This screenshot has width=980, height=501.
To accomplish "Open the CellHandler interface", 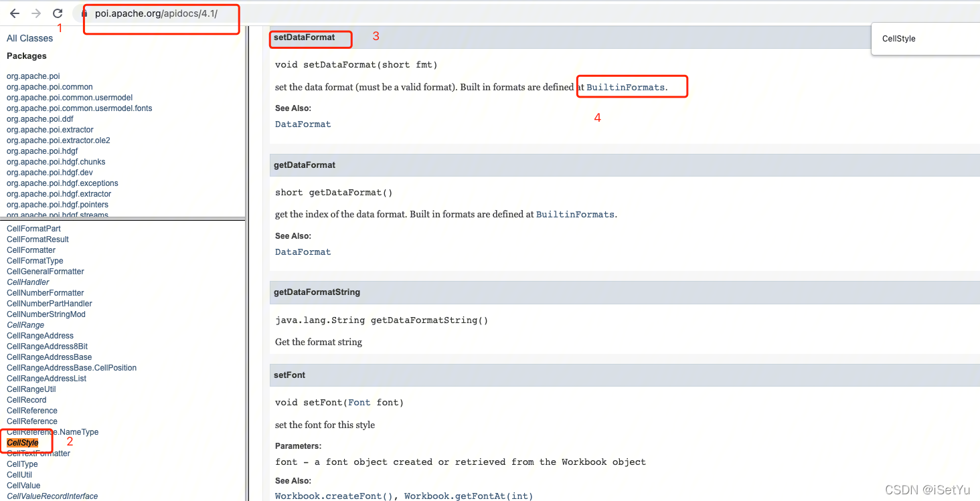I will [x=28, y=282].
